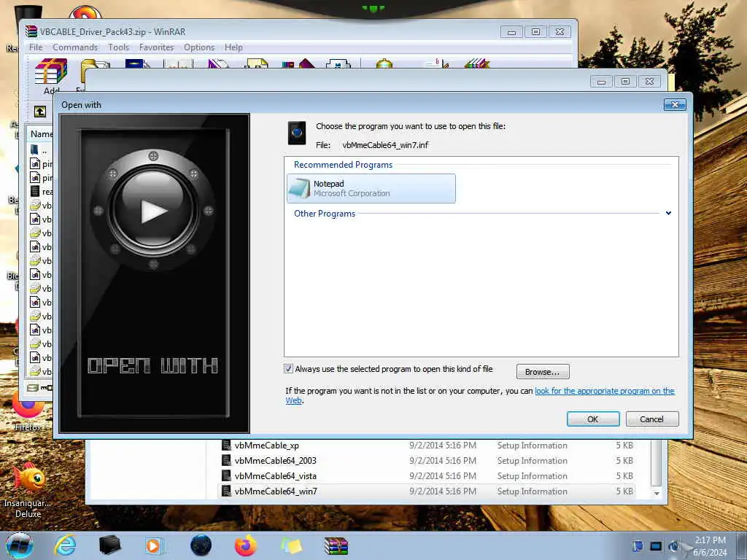Switch to WinRAR via taskbar icon
This screenshot has height=560, width=747.
click(336, 545)
